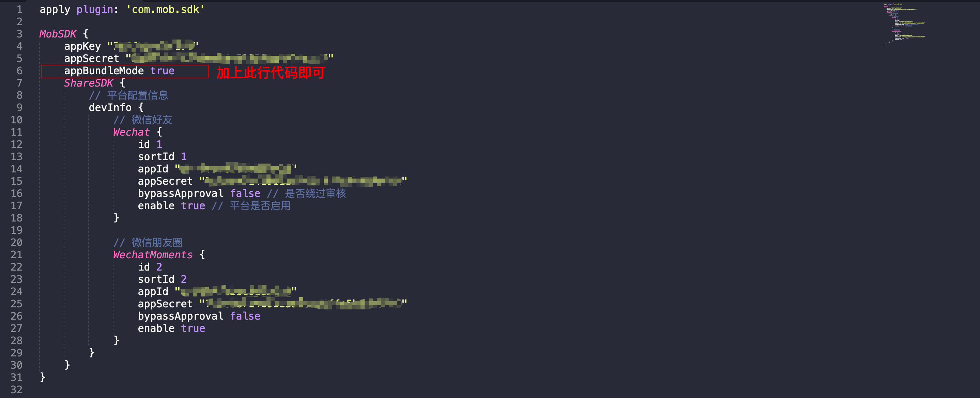This screenshot has height=398, width=980.
Task: Click 'false' value after bypassApproval on line 16
Action: tap(245, 193)
